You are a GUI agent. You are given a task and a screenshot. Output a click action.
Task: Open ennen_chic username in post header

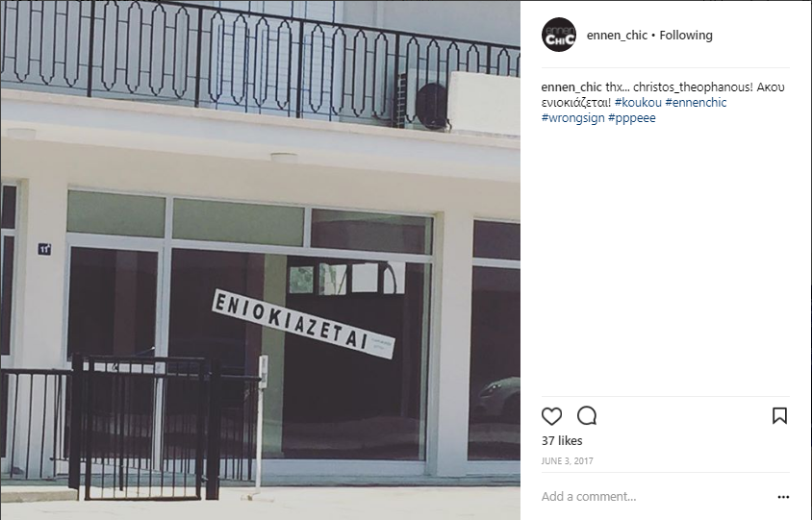click(617, 36)
